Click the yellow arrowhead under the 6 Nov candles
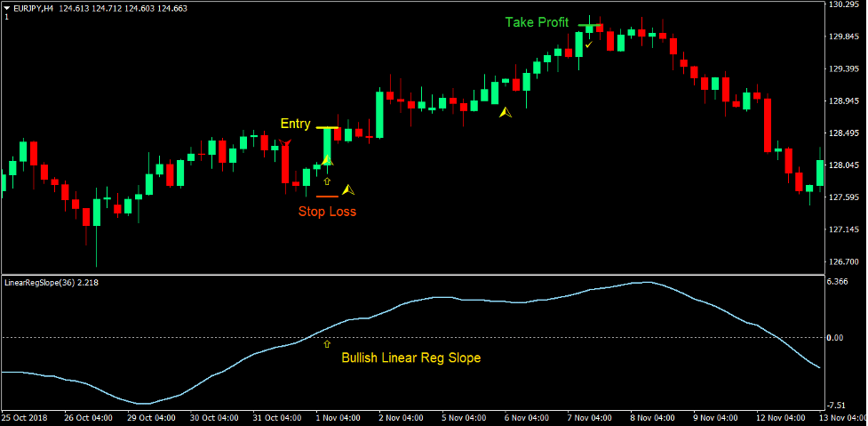 (506, 113)
